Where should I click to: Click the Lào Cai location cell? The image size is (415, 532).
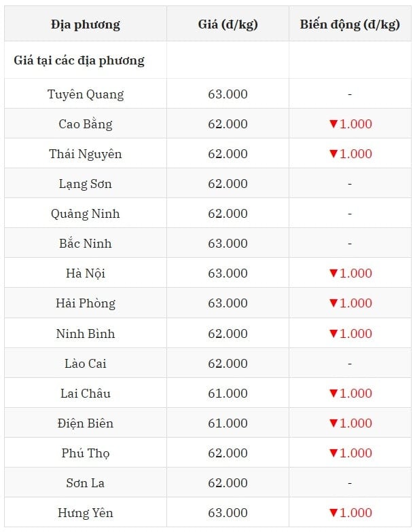coord(86,364)
